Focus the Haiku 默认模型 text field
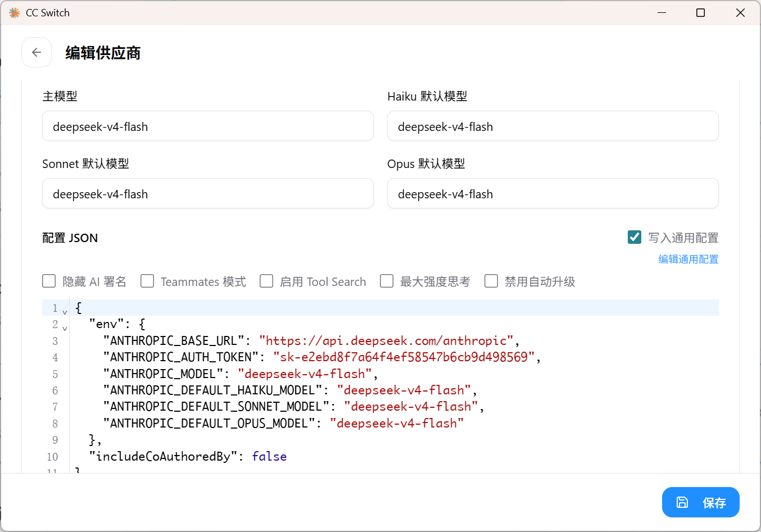Screen dimensions: 761x532 pyautogui.click(x=552, y=126)
